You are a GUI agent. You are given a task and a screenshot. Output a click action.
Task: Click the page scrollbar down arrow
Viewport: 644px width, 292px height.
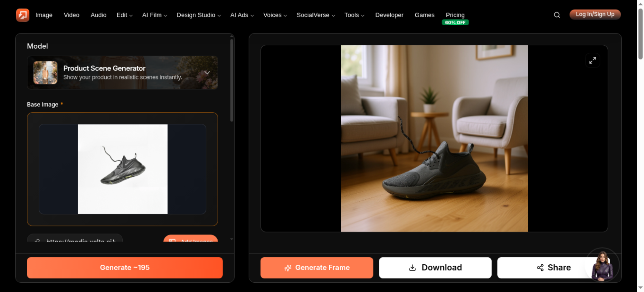pyautogui.click(x=640, y=288)
